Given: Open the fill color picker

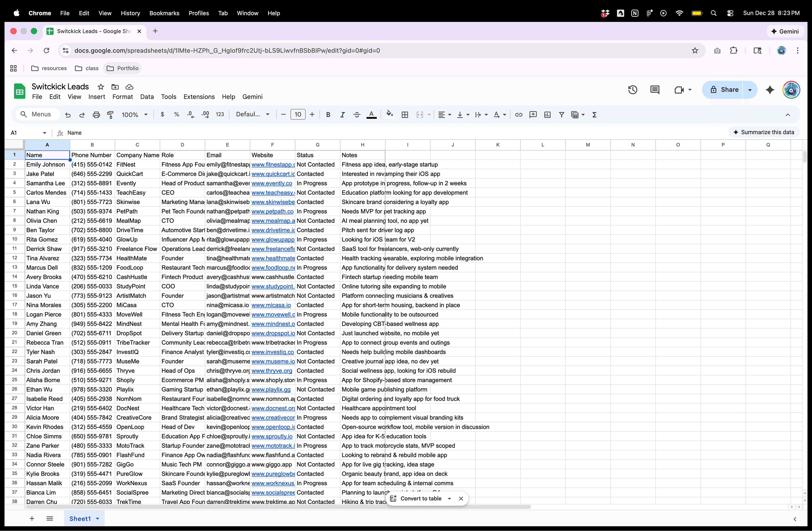Looking at the screenshot, I should point(389,115).
